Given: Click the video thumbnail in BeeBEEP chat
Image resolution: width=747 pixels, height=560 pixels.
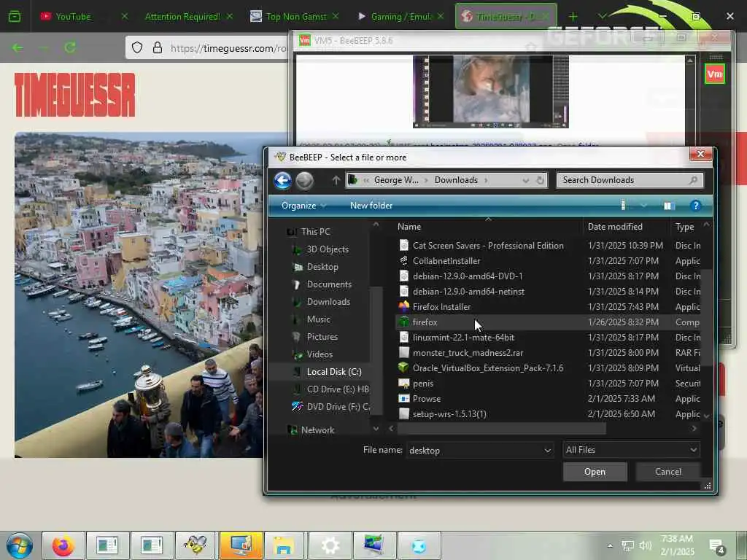Looking at the screenshot, I should tap(491, 91).
